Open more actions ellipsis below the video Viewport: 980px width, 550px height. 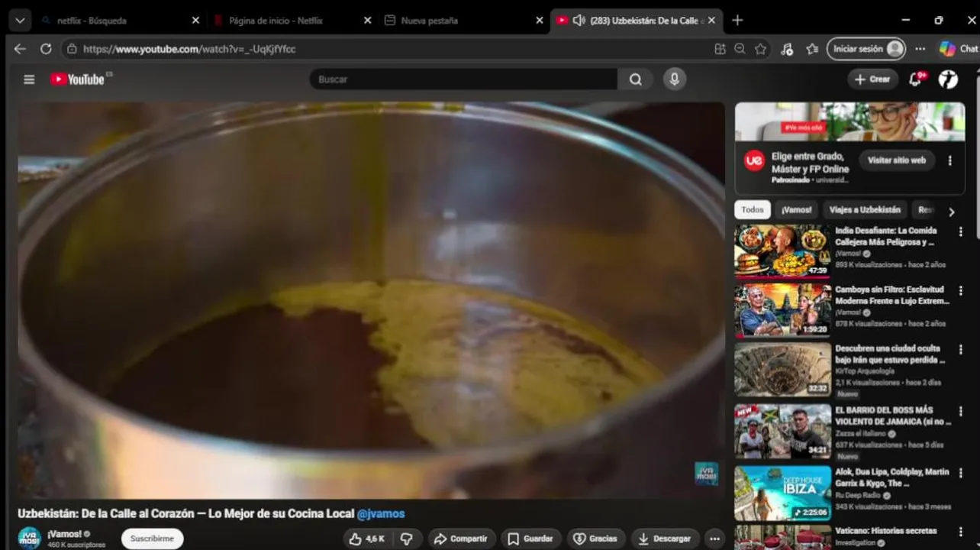714,539
